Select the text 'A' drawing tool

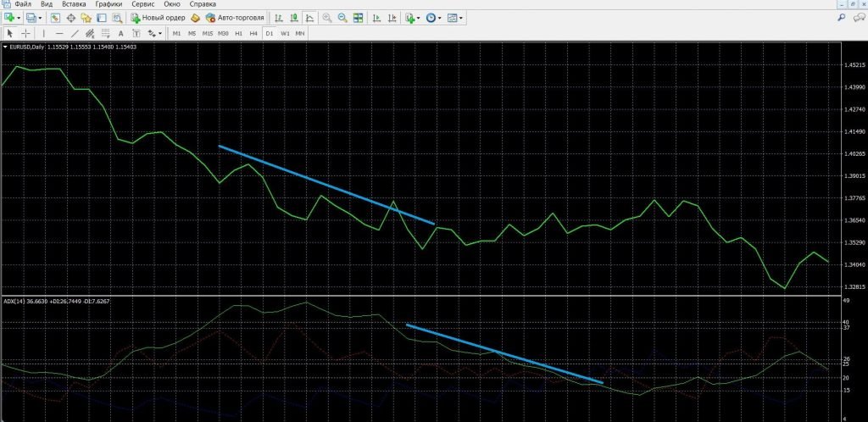point(122,33)
